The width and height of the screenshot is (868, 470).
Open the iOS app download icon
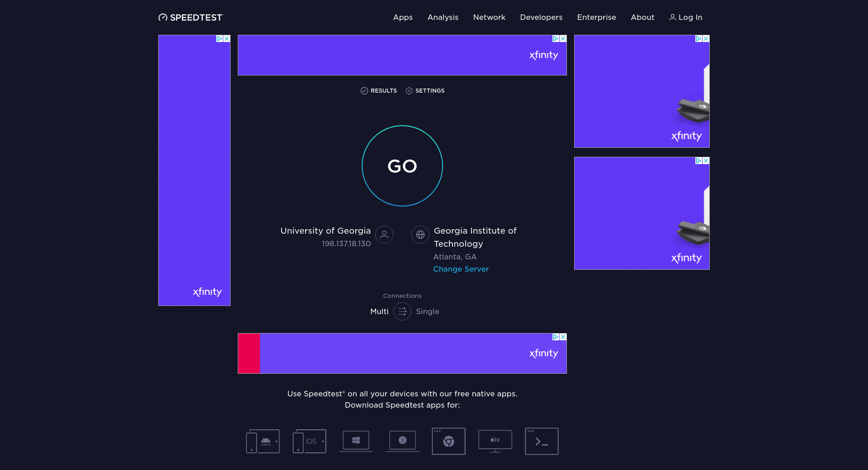point(309,441)
